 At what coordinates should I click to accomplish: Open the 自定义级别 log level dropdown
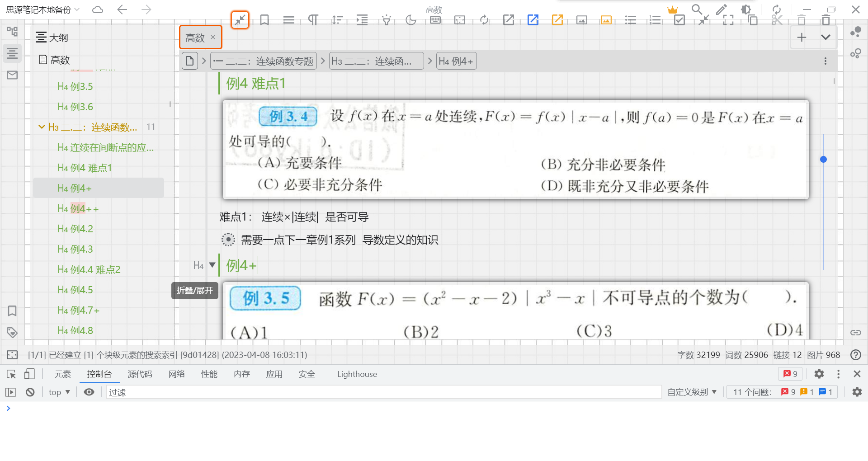691,392
